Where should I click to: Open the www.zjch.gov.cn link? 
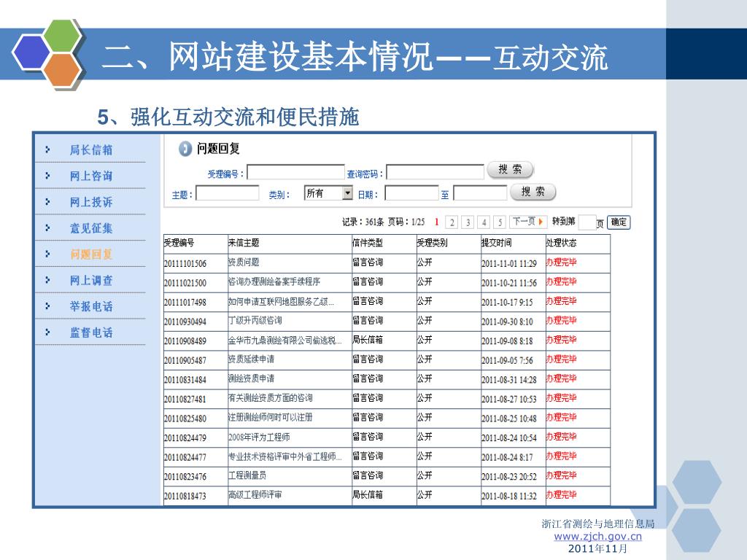click(597, 537)
